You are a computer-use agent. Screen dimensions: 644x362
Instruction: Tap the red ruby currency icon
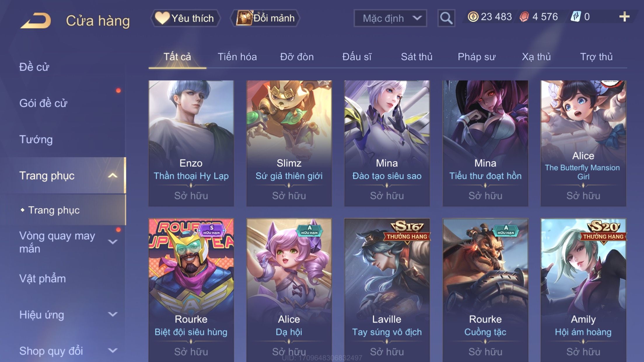tap(524, 17)
